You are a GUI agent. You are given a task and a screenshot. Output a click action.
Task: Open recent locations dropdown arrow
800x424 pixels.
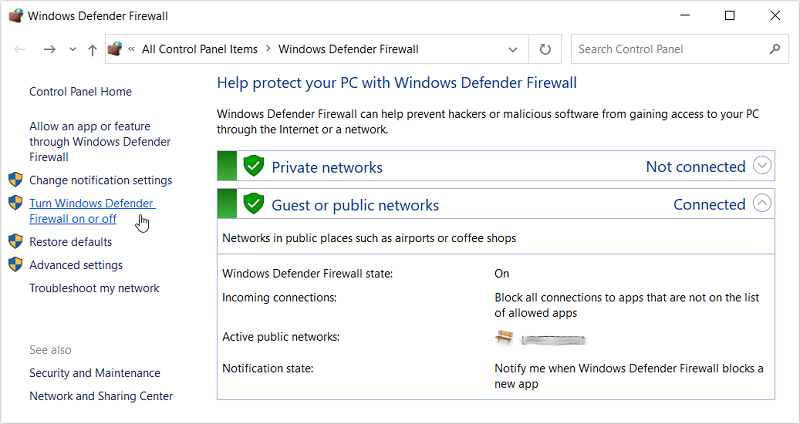click(x=72, y=49)
